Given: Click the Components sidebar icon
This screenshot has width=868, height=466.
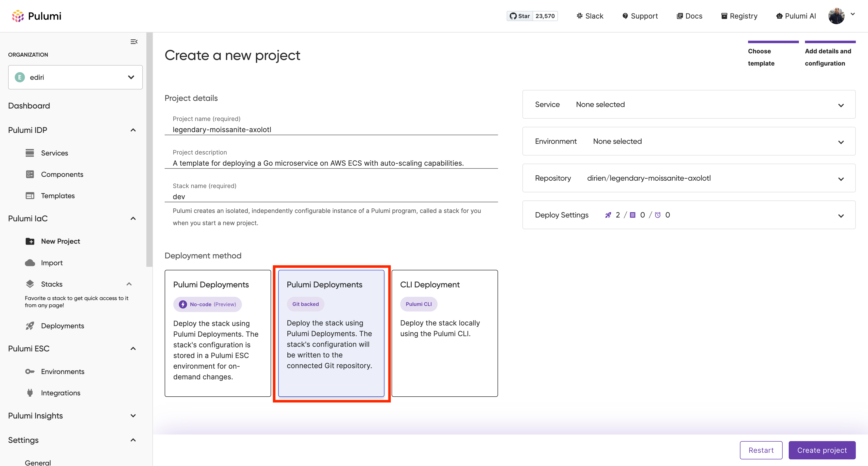Looking at the screenshot, I should [30, 174].
